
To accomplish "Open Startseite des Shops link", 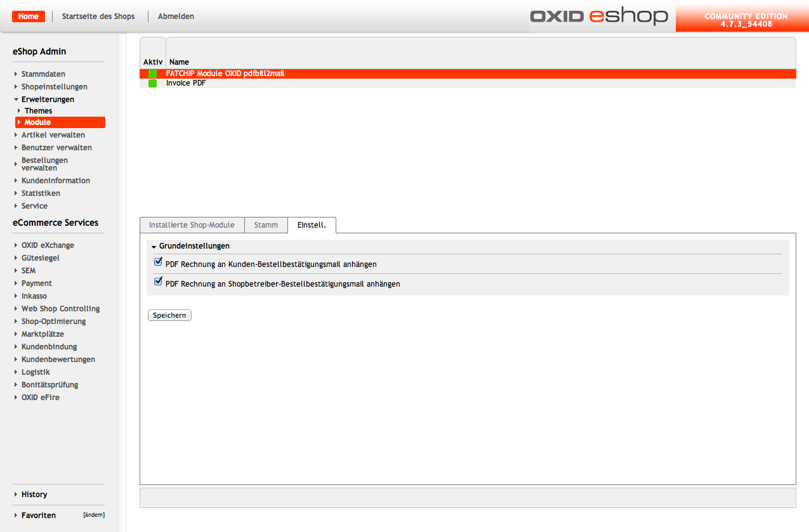I will 98,16.
